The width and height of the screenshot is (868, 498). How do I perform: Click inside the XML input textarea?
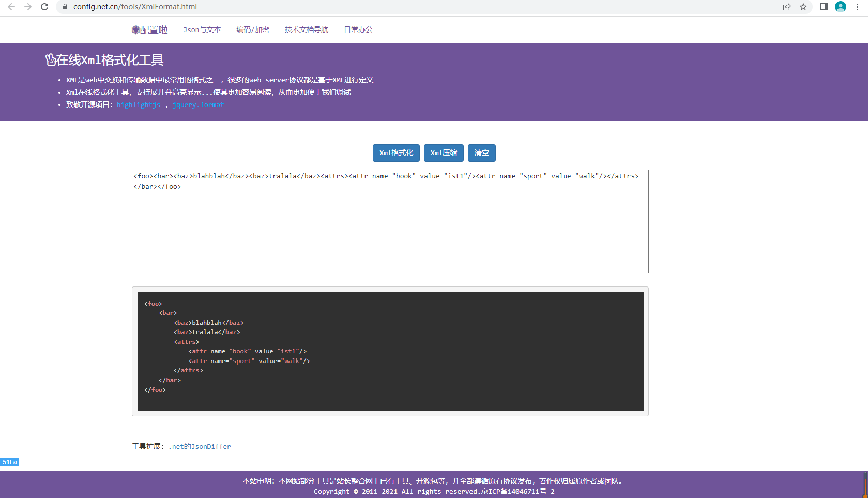pyautogui.click(x=390, y=221)
